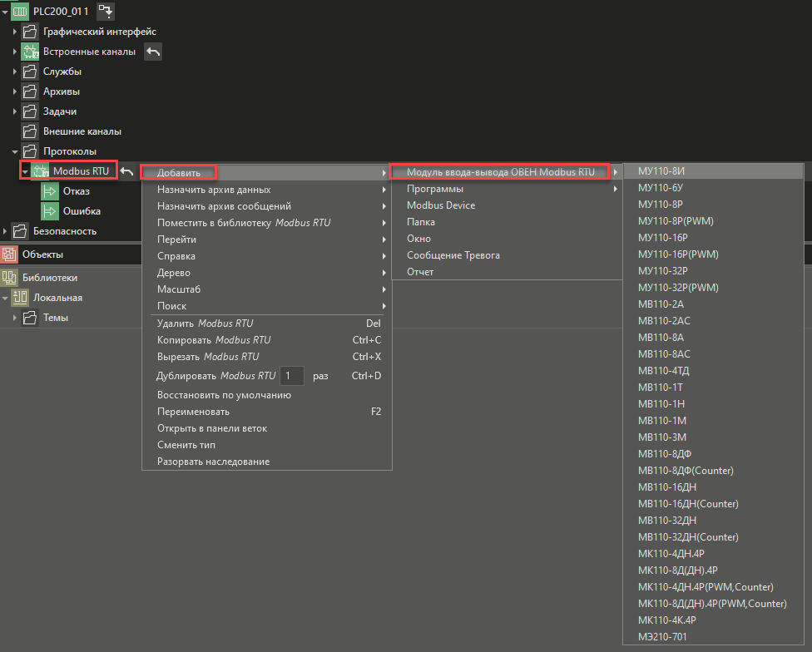Collapse the PLC200_011 tree node
Image resolution: width=812 pixels, height=652 pixels.
tap(5, 12)
